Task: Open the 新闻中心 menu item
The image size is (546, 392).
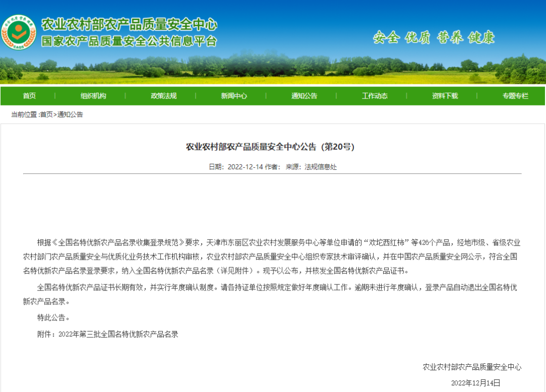Action: (234, 96)
